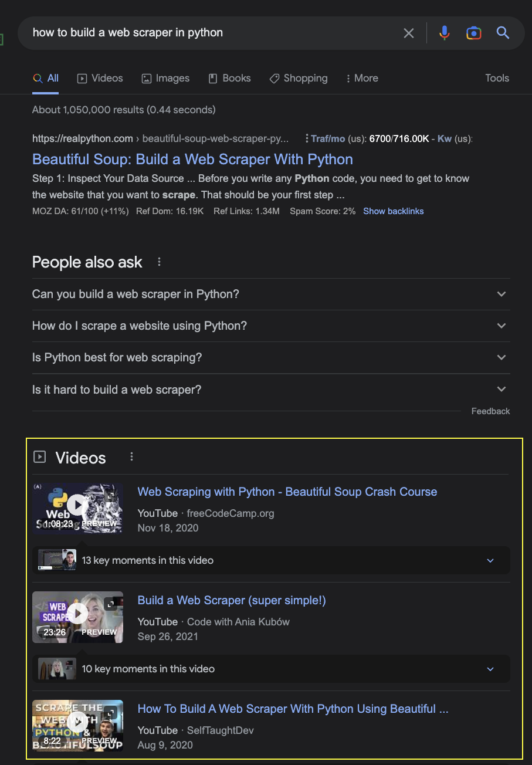The image size is (532, 765).
Task: Open search by image camera icon
Action: tap(474, 33)
